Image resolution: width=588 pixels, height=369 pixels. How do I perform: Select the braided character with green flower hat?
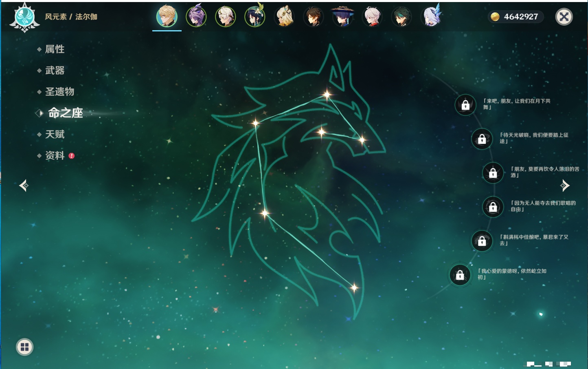tap(255, 16)
